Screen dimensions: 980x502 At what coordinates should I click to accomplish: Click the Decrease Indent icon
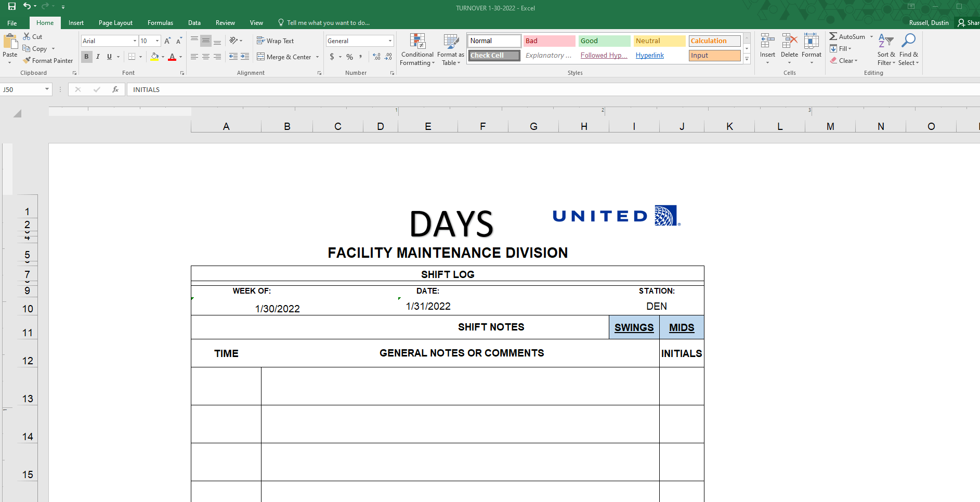click(233, 57)
